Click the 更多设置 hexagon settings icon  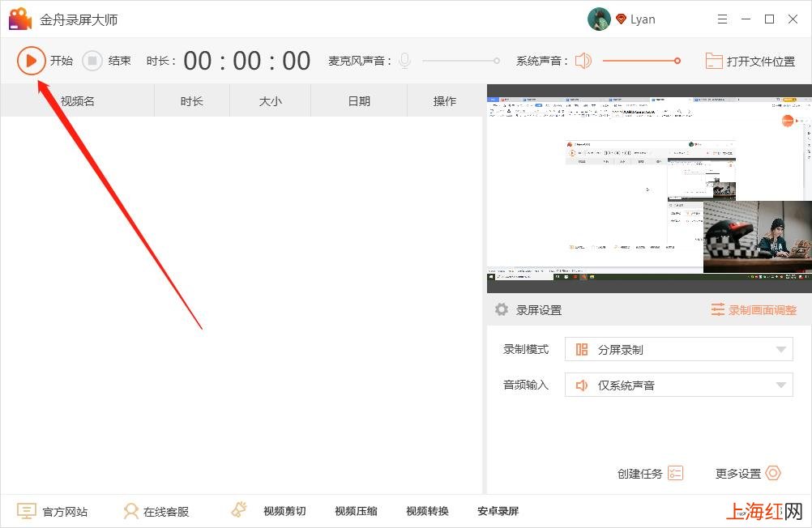click(773, 473)
